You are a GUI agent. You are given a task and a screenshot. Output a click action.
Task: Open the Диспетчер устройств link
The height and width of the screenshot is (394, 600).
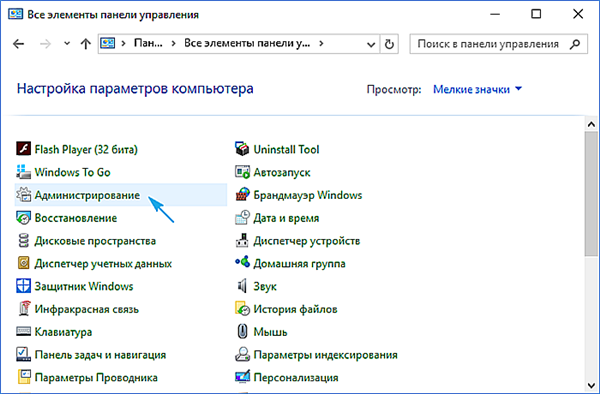point(307,241)
